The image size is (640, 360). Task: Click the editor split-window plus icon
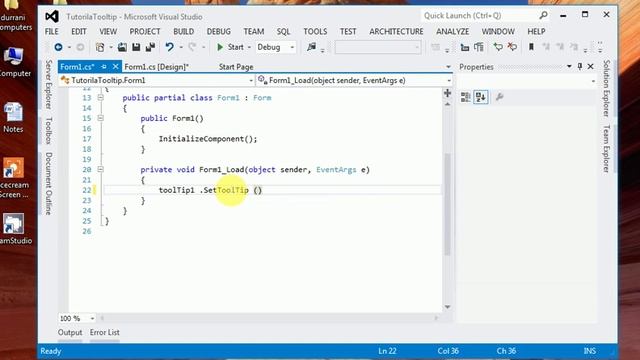click(447, 93)
